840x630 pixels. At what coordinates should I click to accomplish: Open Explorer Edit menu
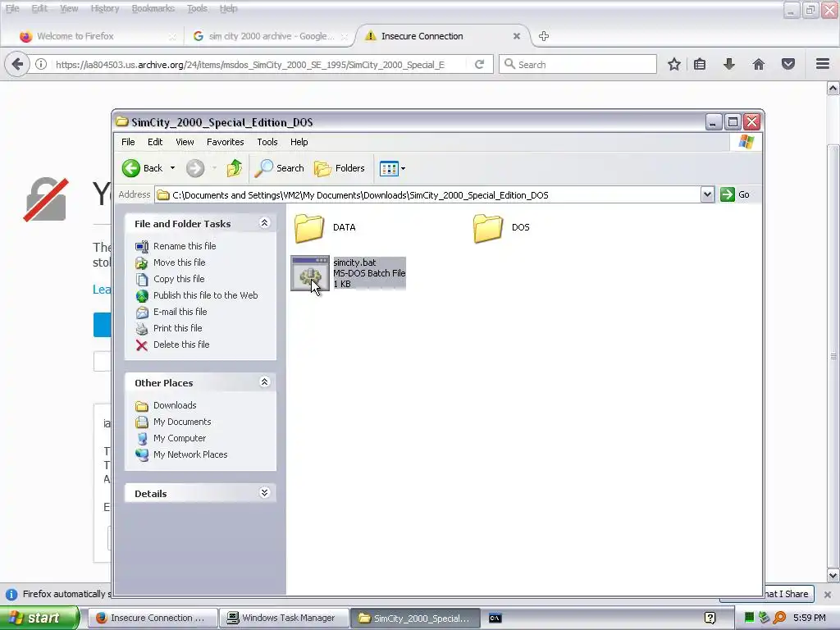click(155, 142)
